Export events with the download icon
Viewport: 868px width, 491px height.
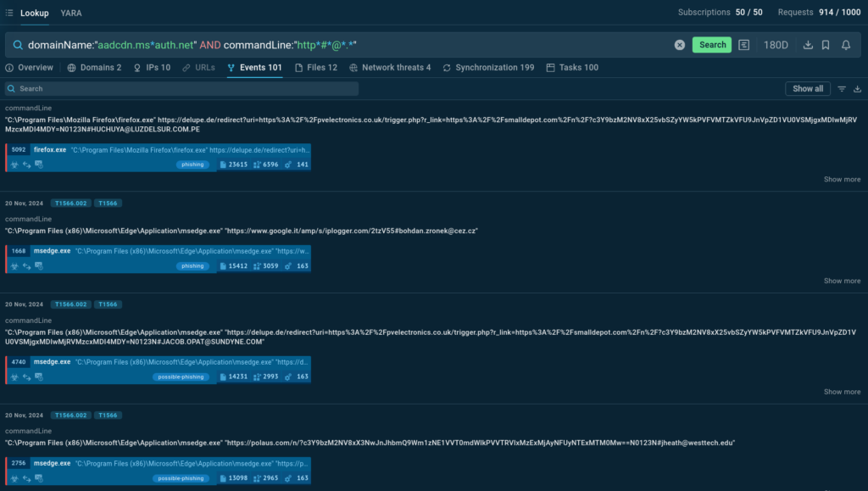point(857,89)
